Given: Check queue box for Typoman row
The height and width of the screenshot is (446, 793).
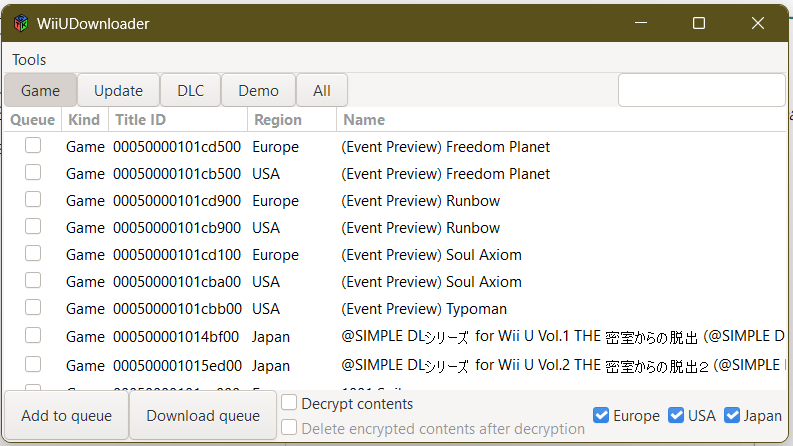Looking at the screenshot, I should coord(33,307).
